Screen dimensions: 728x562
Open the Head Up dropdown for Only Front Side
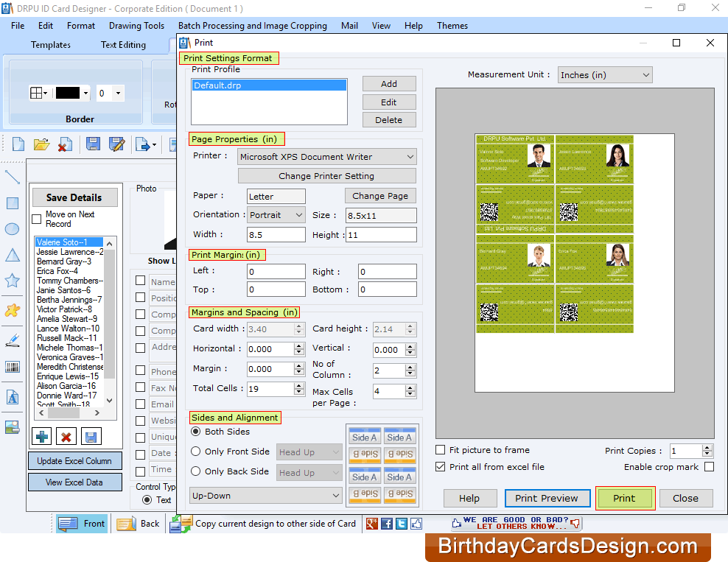tap(309, 452)
